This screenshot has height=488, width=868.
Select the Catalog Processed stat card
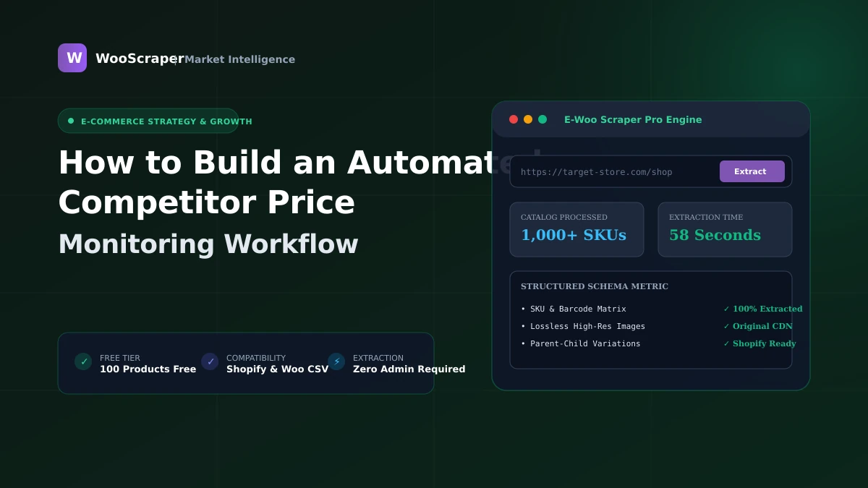click(576, 229)
